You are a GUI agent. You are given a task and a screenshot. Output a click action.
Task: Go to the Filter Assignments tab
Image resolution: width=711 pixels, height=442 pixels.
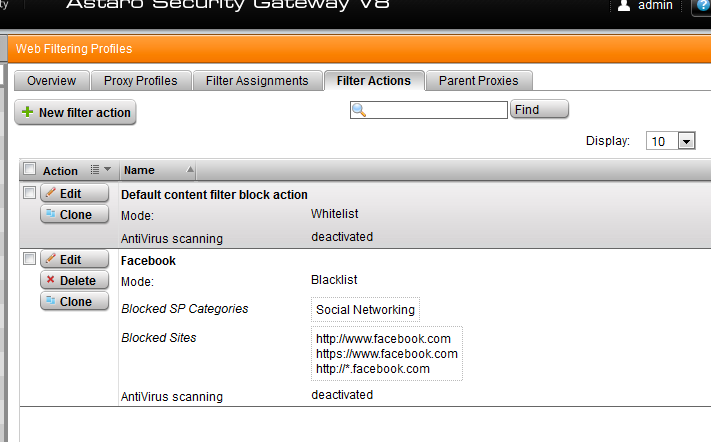[x=257, y=81]
